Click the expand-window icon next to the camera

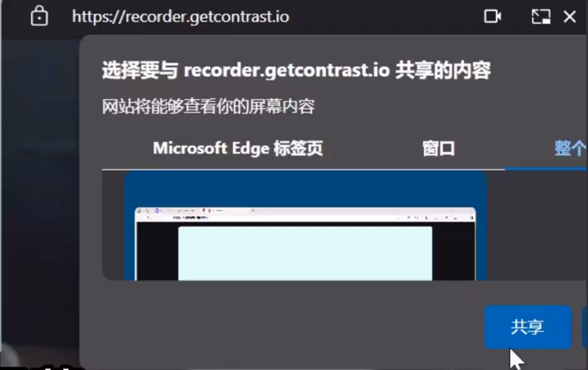[540, 16]
